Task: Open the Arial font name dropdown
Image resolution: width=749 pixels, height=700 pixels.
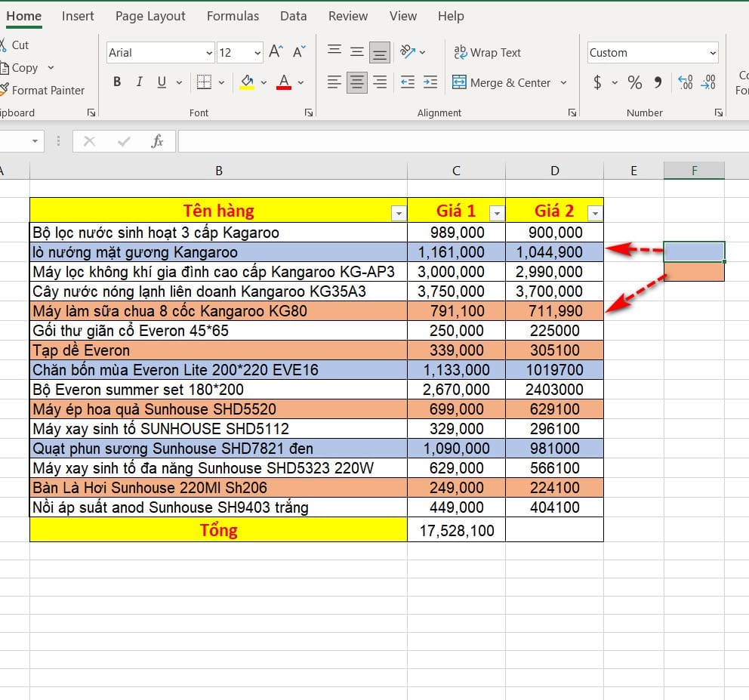Action: tap(209, 53)
